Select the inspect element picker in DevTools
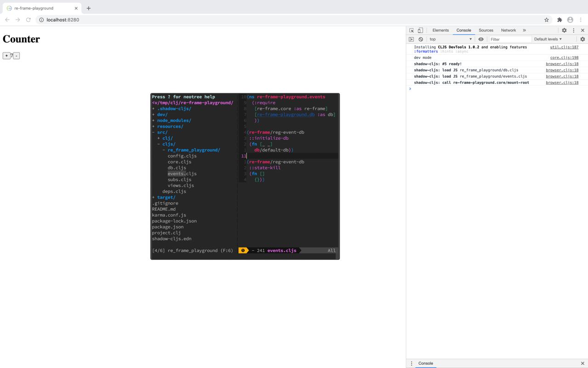This screenshot has width=588, height=368. coord(412,30)
